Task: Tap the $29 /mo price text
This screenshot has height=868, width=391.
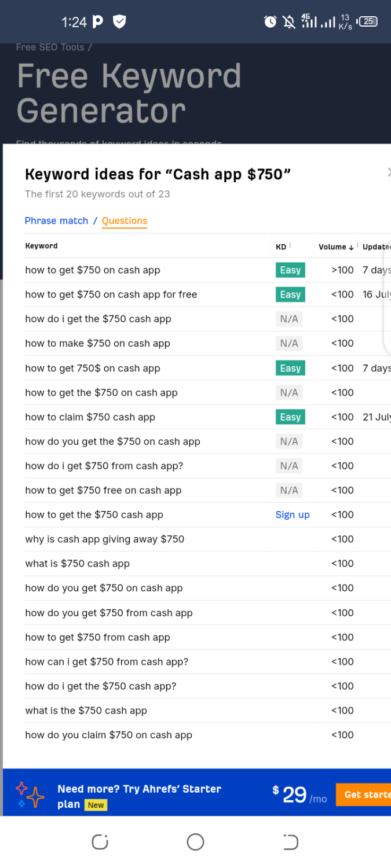Action: point(299,795)
